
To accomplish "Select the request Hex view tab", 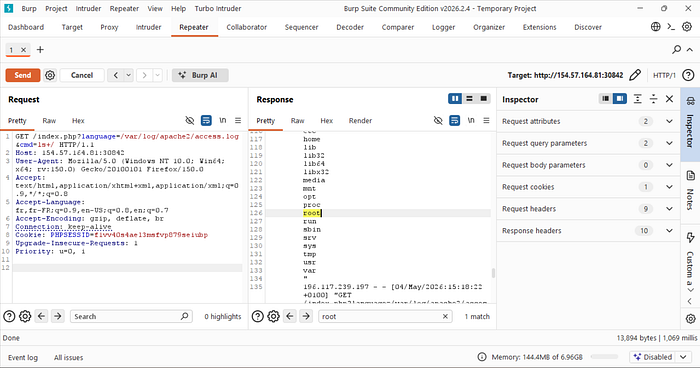I will click(x=78, y=121).
